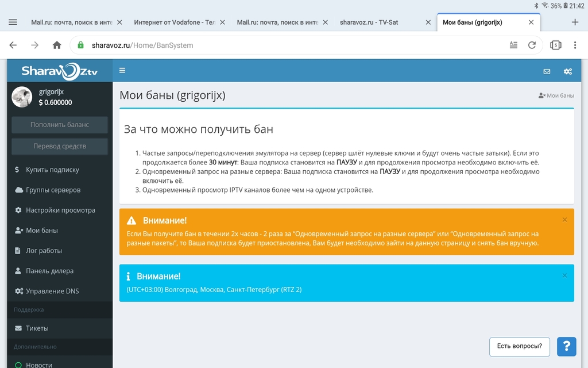The image size is (588, 368).
Task: Open Мои баны in sidebar
Action: point(60,231)
